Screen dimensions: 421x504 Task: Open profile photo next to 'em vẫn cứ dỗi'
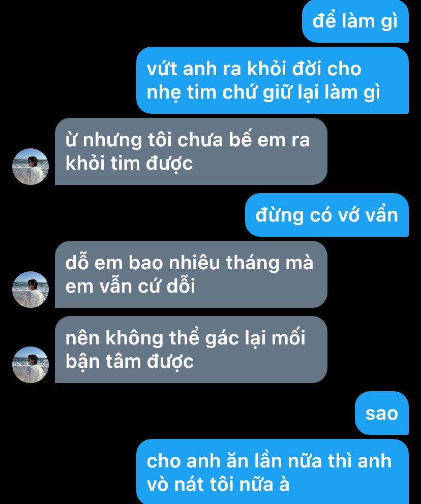(31, 290)
